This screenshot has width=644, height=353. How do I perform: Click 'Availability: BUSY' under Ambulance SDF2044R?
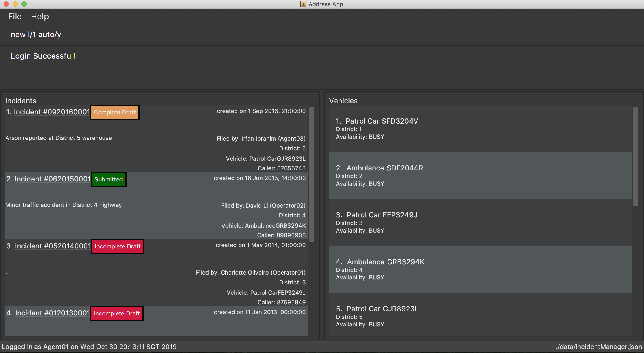360,184
